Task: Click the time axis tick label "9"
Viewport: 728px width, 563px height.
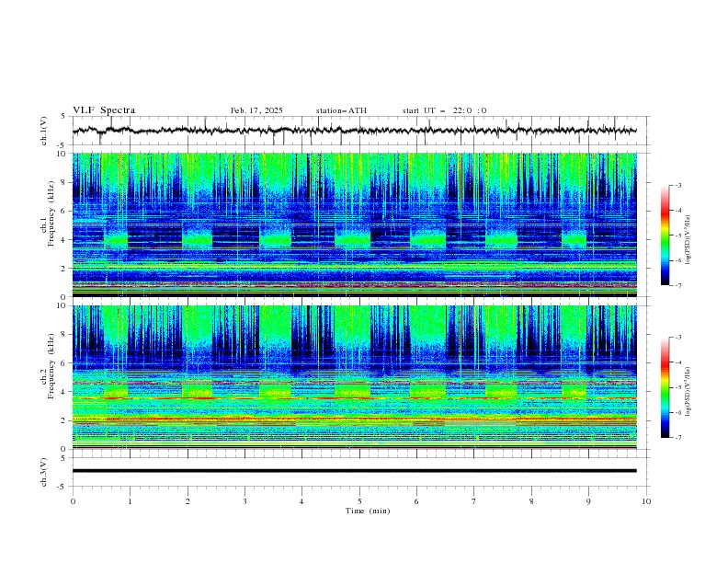Action: click(x=588, y=501)
